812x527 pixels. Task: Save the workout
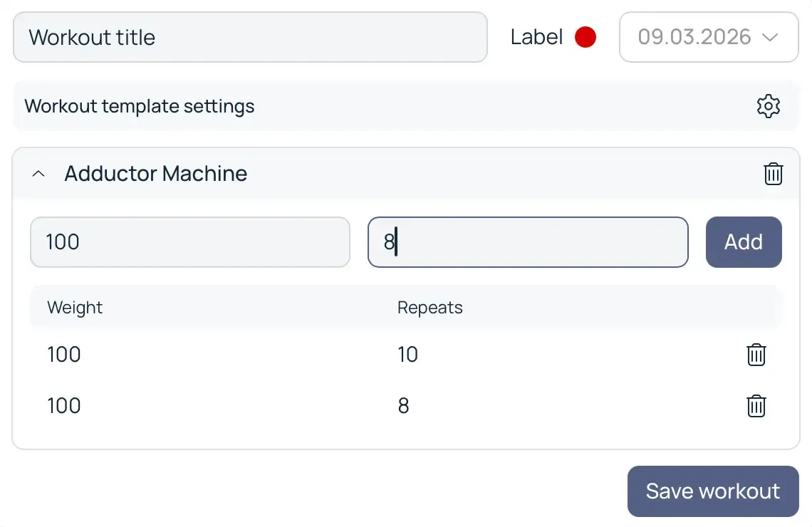point(713,491)
